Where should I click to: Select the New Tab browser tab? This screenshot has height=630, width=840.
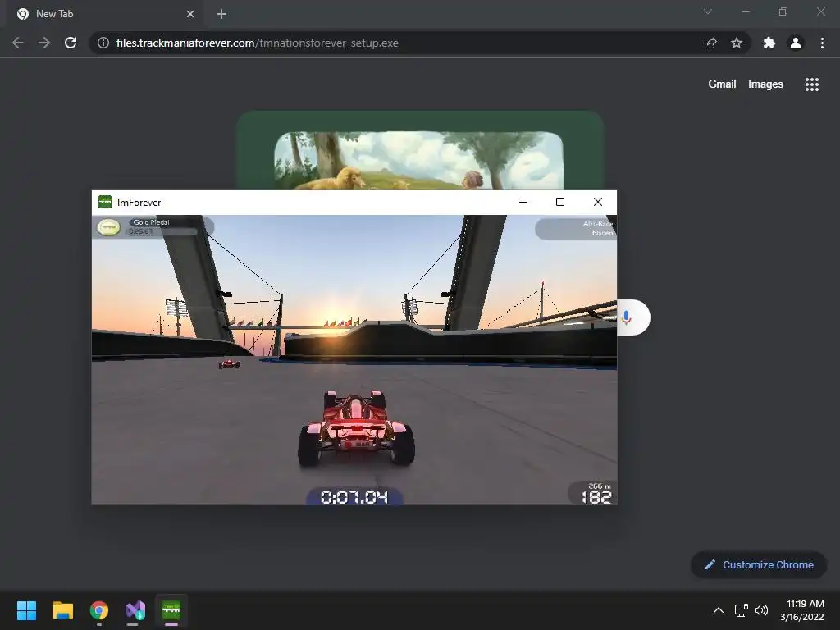click(x=106, y=14)
